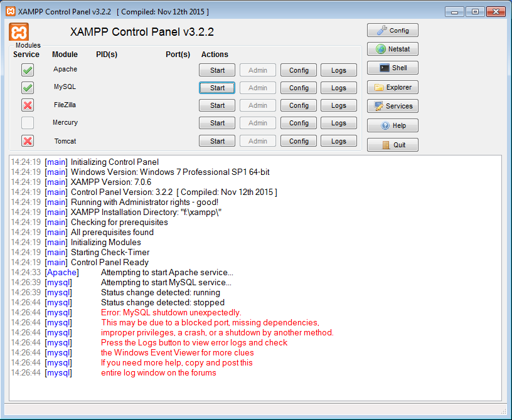Click the Mercury module name
This screenshot has width=512, height=420.
pyautogui.click(x=65, y=122)
